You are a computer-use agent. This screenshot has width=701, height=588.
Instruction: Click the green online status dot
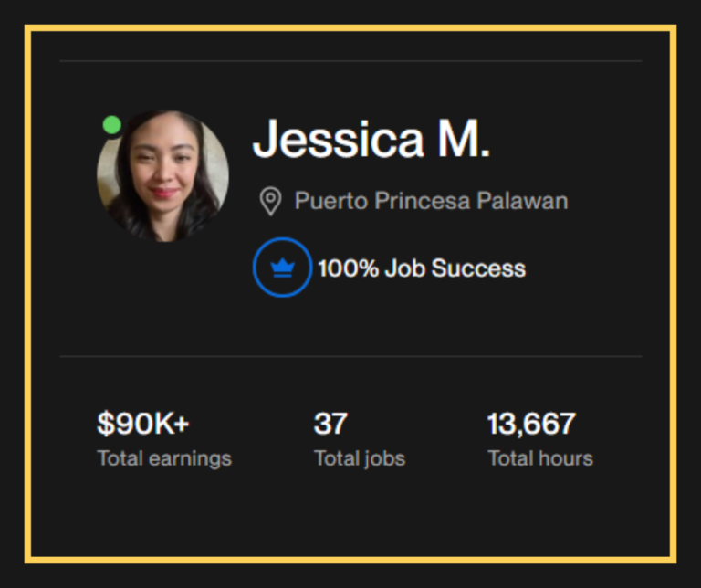[111, 125]
